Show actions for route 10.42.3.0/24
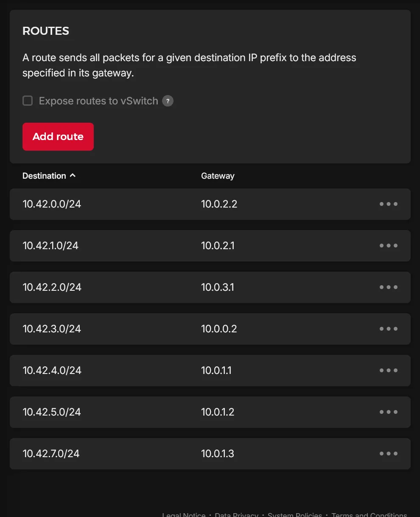Image resolution: width=420 pixels, height=517 pixels. coord(388,329)
